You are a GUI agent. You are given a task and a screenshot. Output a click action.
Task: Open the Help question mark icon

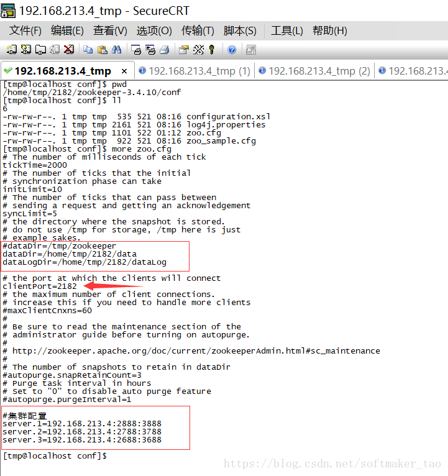[232, 50]
